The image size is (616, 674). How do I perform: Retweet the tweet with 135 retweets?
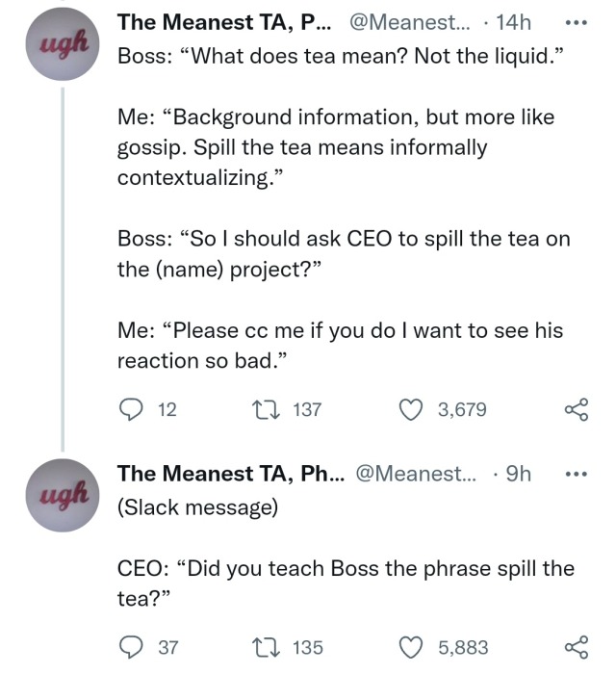pyautogui.click(x=269, y=647)
